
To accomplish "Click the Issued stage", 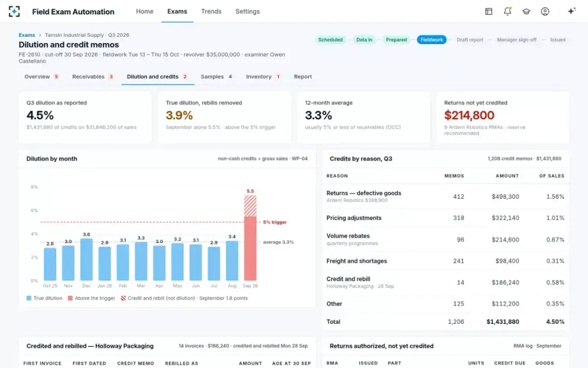I will [558, 40].
